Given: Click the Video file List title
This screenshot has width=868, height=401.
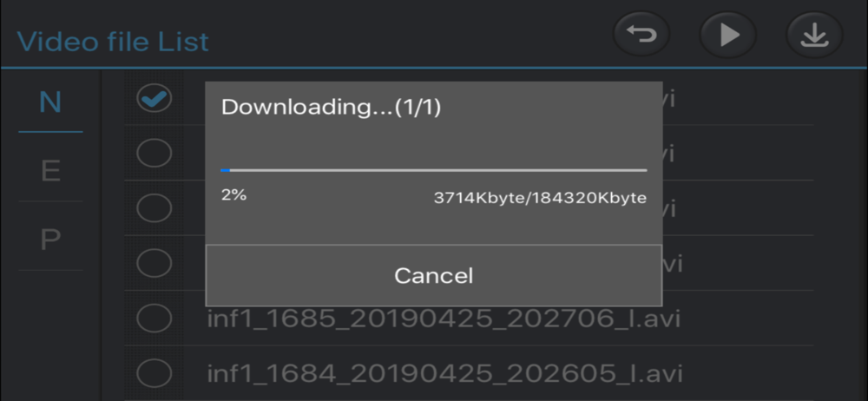Looking at the screenshot, I should (113, 42).
